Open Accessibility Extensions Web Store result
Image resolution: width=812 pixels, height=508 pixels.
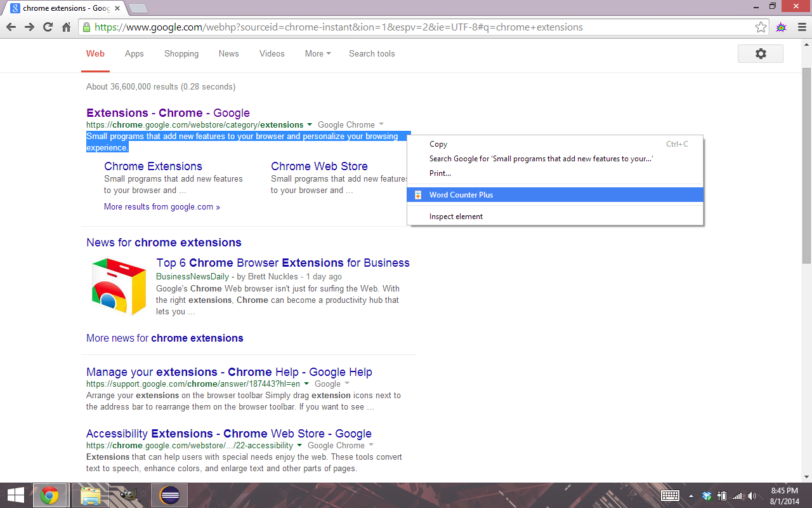pos(229,434)
